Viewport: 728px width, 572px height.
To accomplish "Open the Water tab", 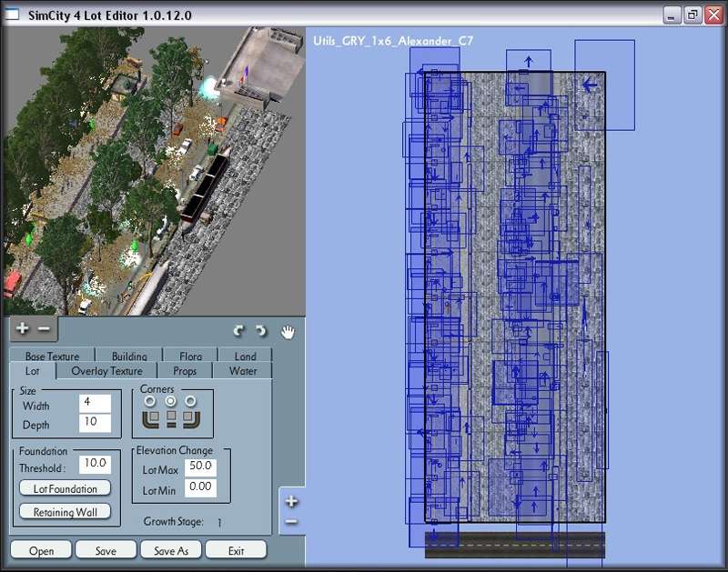I will coord(243,371).
